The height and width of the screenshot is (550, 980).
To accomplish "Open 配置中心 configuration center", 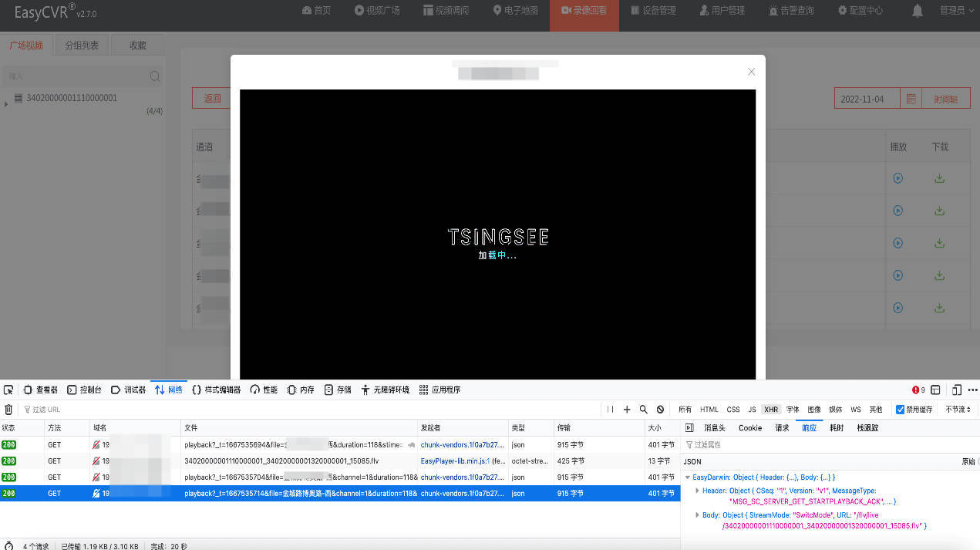I will click(860, 11).
